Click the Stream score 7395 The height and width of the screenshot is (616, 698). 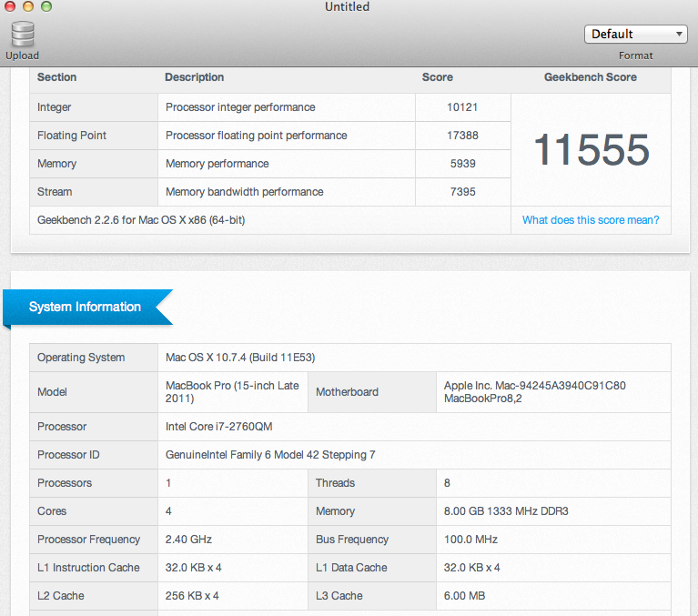(x=463, y=192)
